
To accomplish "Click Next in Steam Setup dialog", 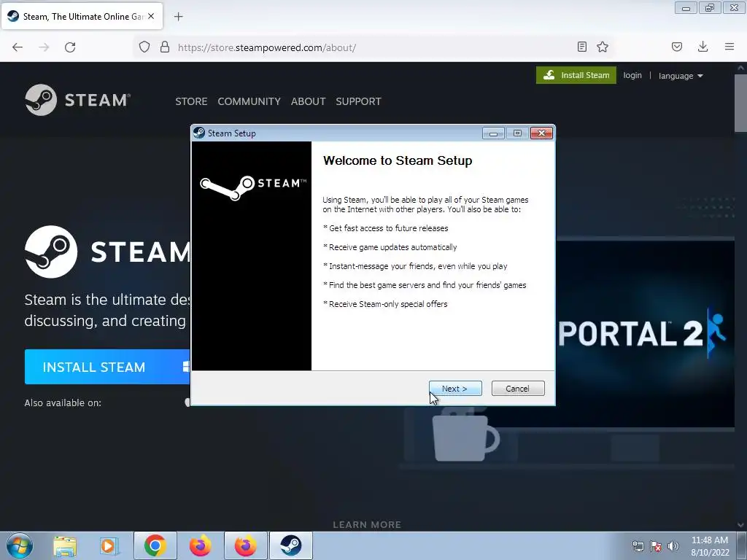I will coord(455,389).
